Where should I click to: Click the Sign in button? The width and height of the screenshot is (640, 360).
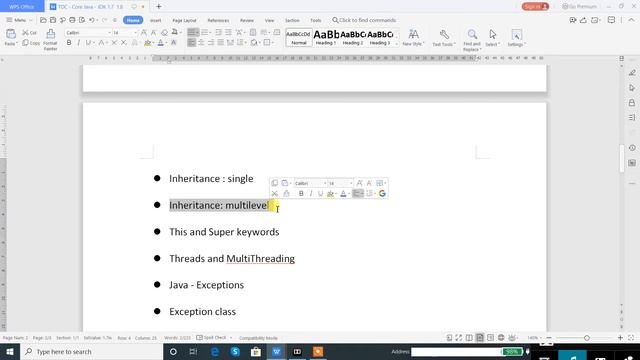535,7
